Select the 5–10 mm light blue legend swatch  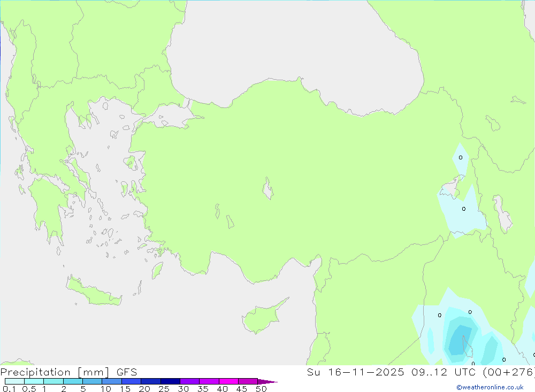pyautogui.click(x=92, y=381)
